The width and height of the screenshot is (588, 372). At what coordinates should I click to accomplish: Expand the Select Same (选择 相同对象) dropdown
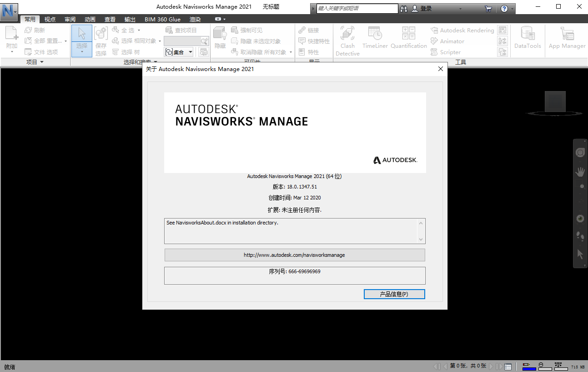tap(160, 41)
